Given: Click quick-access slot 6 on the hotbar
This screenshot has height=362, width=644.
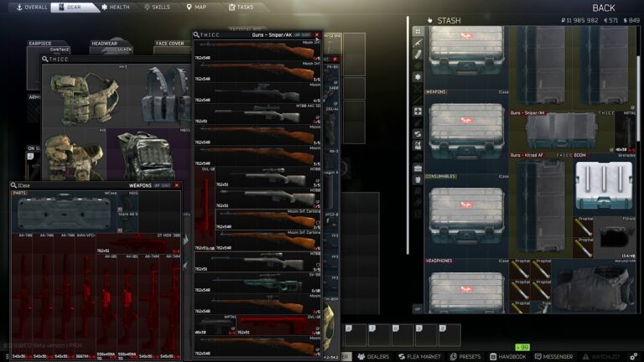Looking at the screenshot, I should 356,334.
